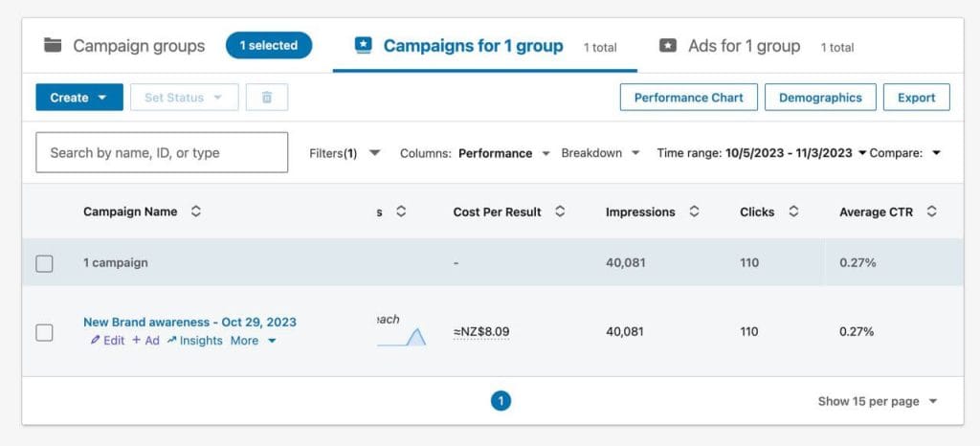
Task: Sort the Impressions column using arrows
Action: click(x=694, y=212)
